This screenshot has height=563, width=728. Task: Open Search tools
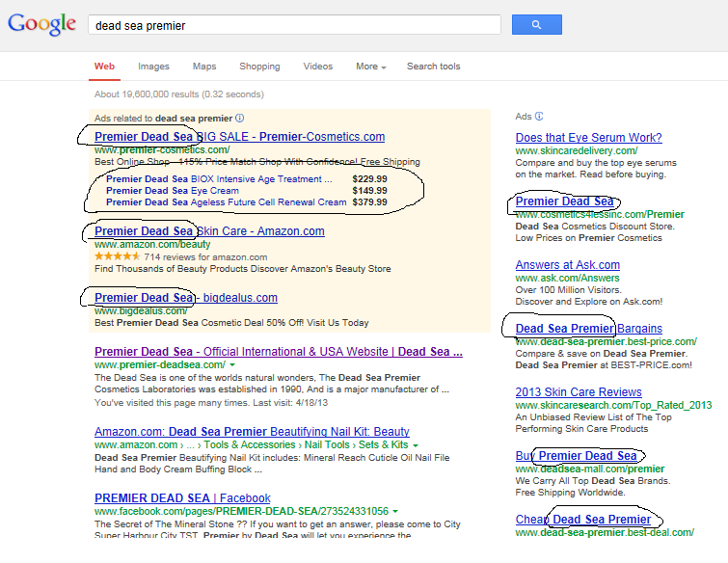[434, 67]
